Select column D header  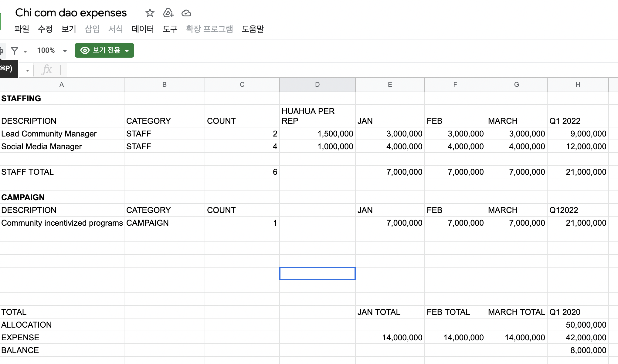tap(317, 85)
